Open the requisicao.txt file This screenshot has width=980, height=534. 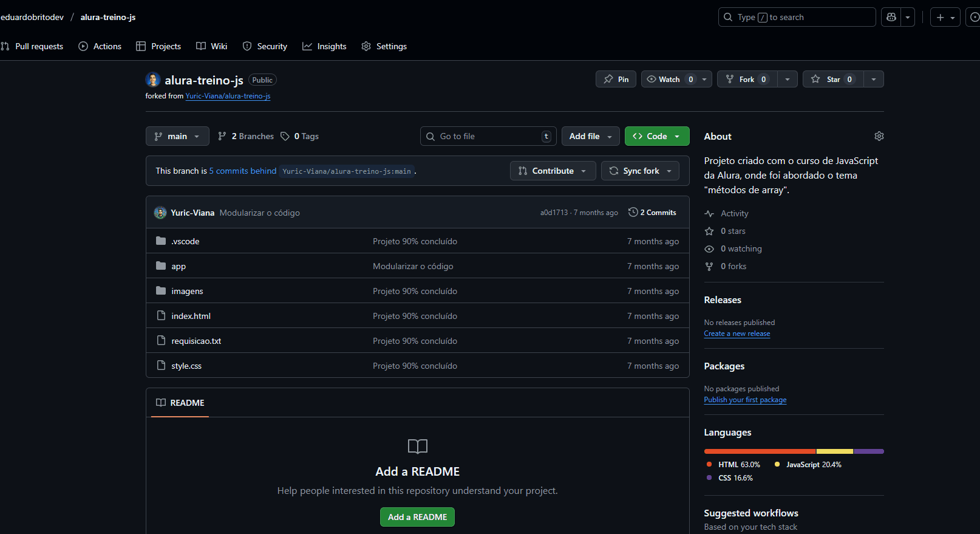[196, 341]
